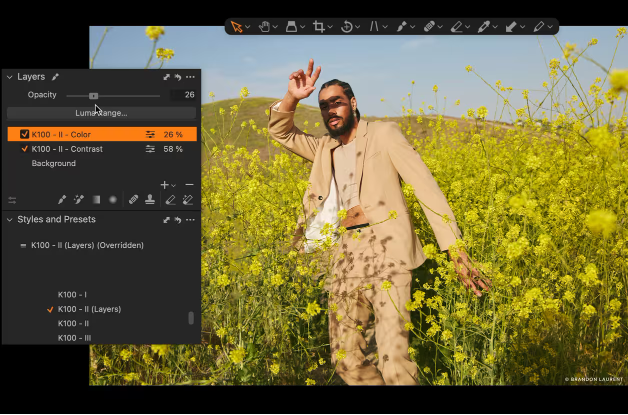Collapse the Layers panel

pyautogui.click(x=10, y=77)
